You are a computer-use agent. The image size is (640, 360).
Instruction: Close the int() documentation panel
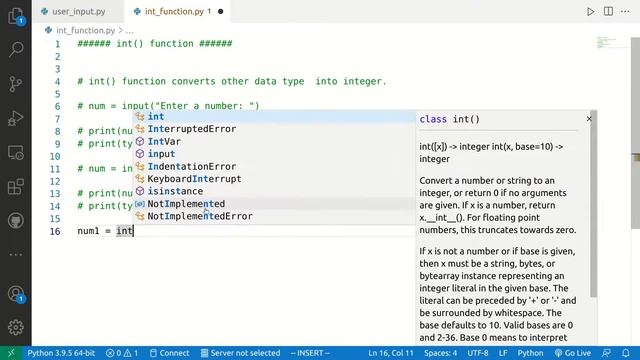[x=589, y=119]
